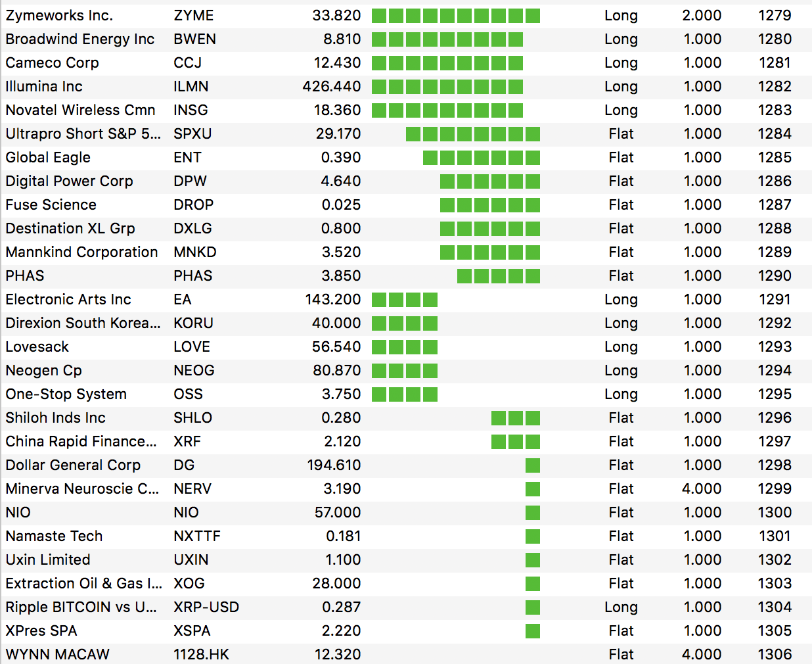812x664 pixels.
Task: Click the Destination XL Grp name
Action: (70, 228)
